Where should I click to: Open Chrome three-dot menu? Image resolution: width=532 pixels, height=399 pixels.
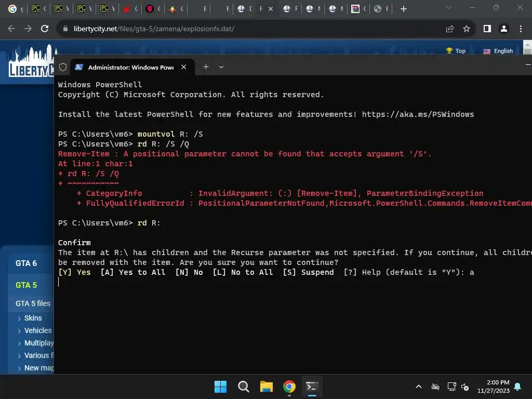pos(521,29)
